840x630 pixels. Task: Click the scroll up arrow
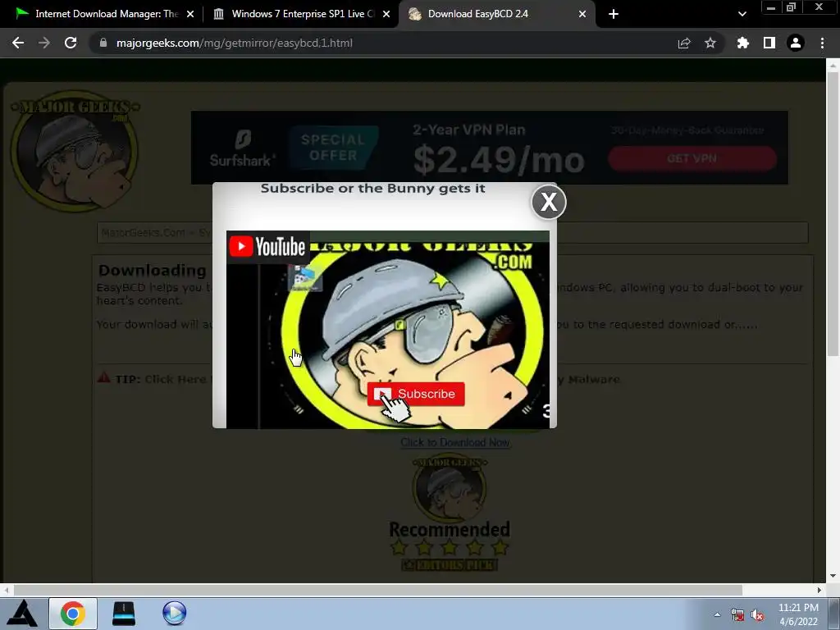(833, 66)
